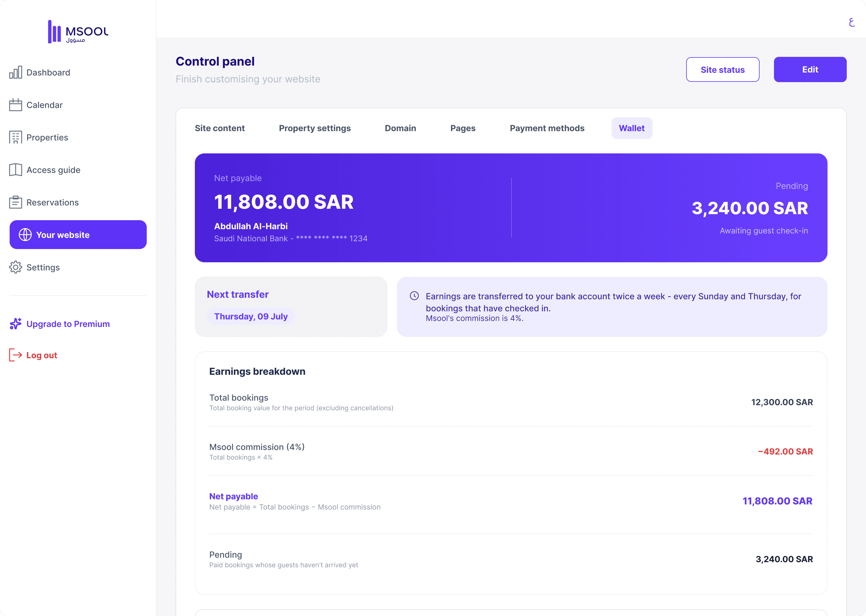Click the clock icon in transfer info
Screen dimensions: 866x616
(x=414, y=296)
